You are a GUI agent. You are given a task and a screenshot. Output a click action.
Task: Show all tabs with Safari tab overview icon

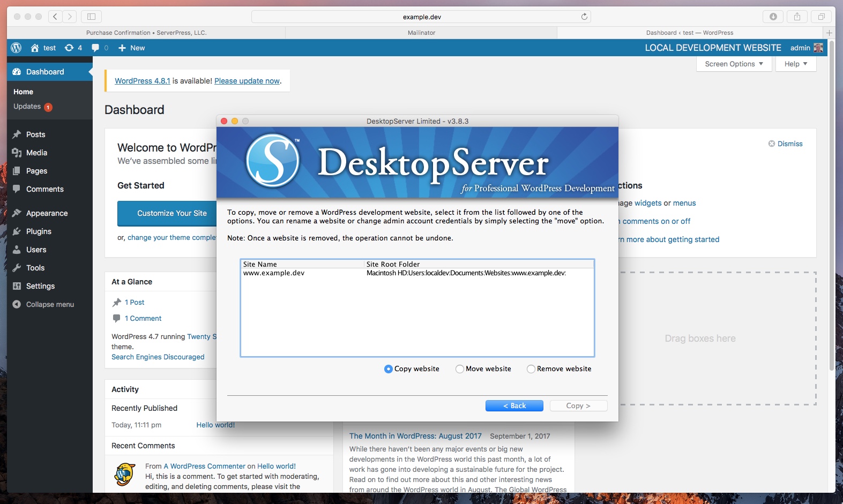[821, 17]
